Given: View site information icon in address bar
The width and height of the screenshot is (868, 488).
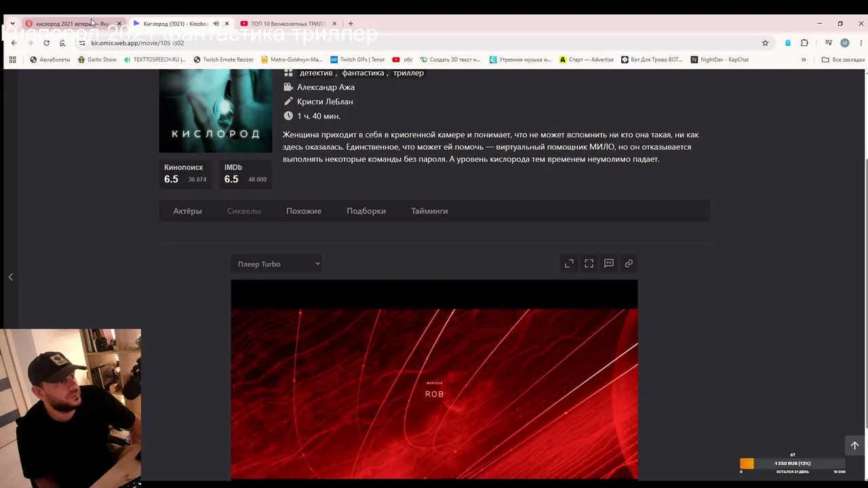Looking at the screenshot, I should tap(82, 43).
